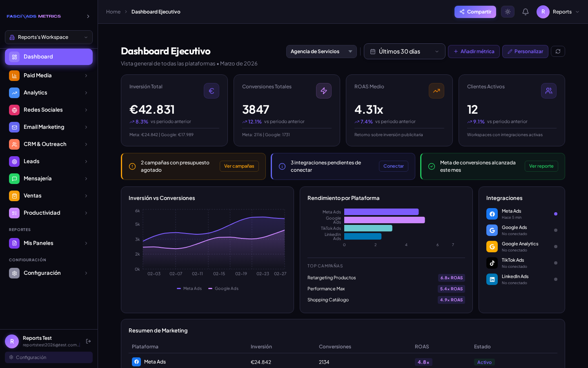
Task: Select Dashboard in the sidebar
Action: pos(49,57)
